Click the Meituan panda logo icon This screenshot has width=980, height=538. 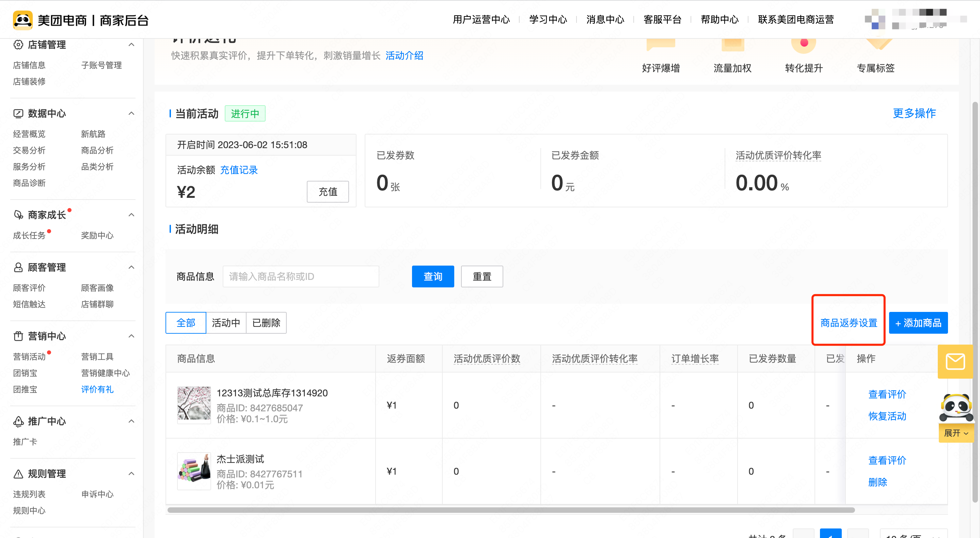tap(23, 20)
